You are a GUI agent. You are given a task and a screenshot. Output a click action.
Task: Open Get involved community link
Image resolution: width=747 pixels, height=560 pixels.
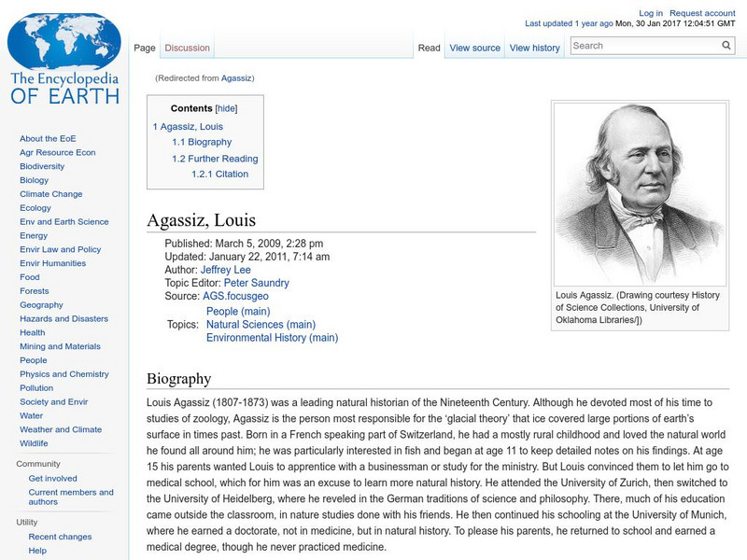click(x=52, y=478)
